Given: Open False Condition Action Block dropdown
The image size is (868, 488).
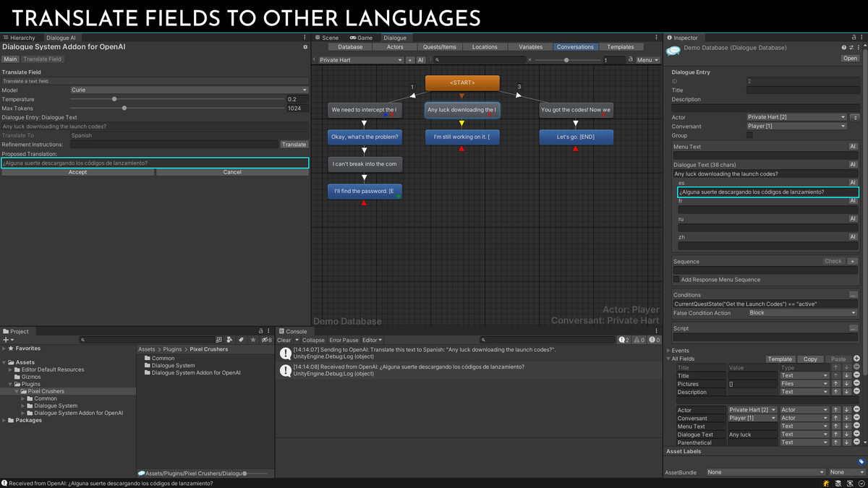Looking at the screenshot, I should (x=802, y=313).
